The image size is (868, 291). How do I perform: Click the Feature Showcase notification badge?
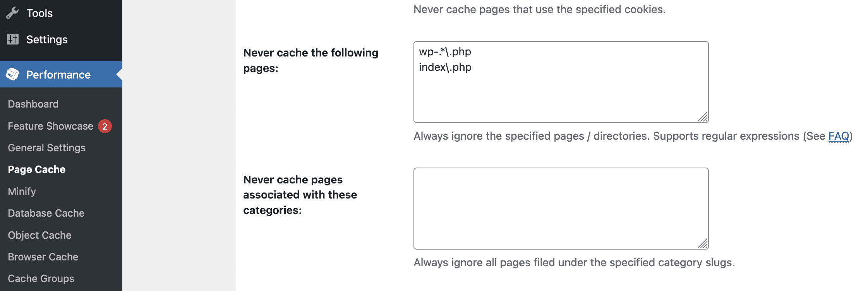pos(105,126)
